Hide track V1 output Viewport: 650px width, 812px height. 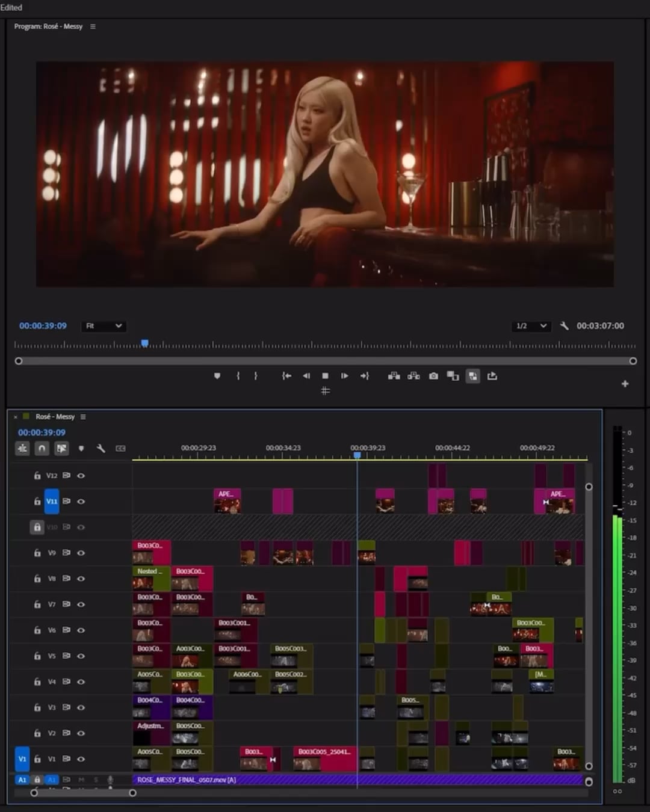(x=81, y=759)
